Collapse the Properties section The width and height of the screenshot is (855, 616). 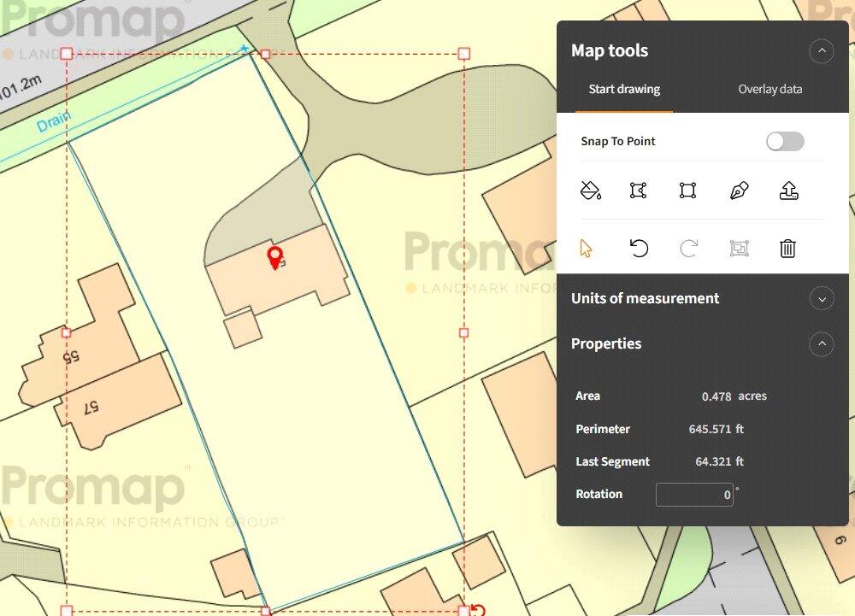coord(821,344)
